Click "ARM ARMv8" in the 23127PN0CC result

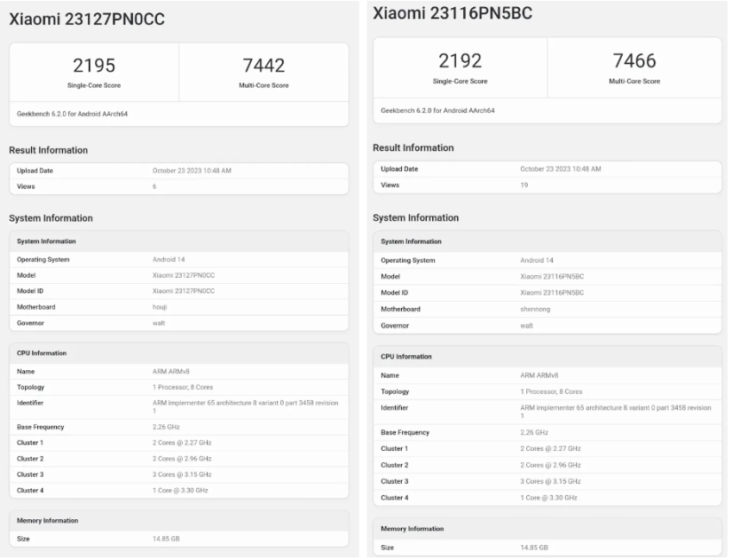[171, 372]
